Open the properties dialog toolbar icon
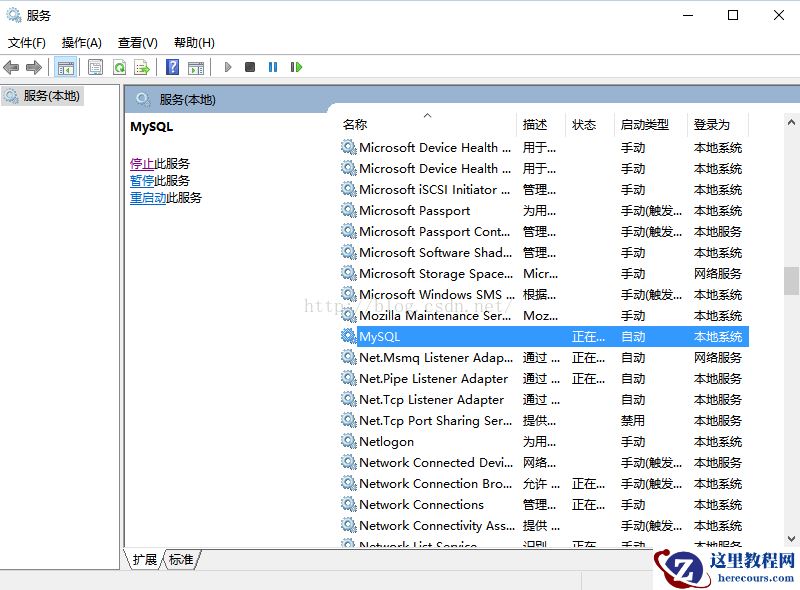This screenshot has height=590, width=800. click(x=94, y=67)
